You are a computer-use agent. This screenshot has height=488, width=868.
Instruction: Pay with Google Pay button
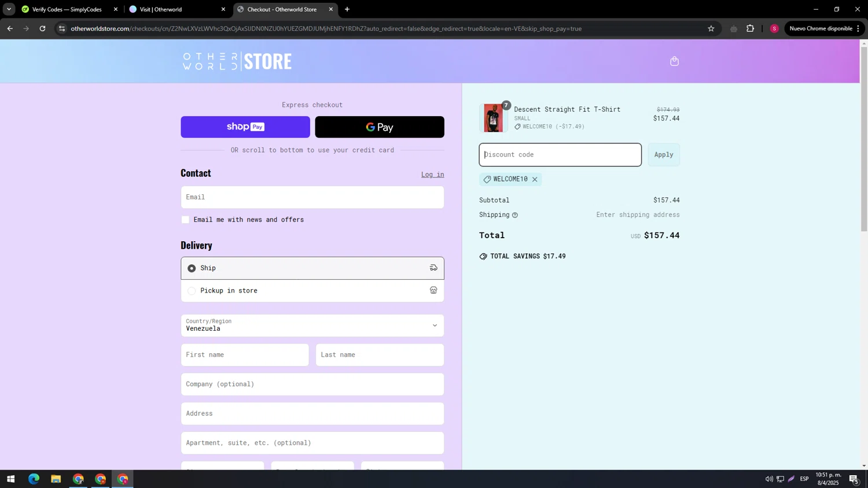380,127
